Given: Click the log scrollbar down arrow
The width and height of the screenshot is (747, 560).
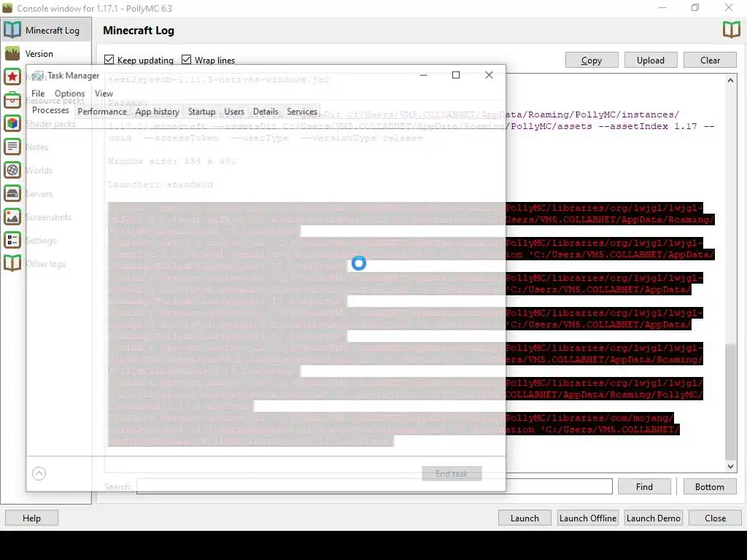Looking at the screenshot, I should [730, 467].
